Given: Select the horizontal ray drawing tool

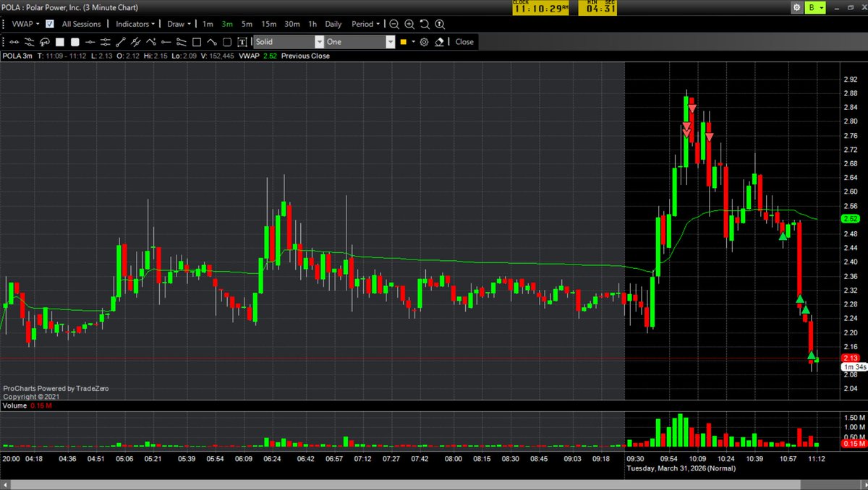Looking at the screenshot, I should pyautogui.click(x=166, y=42).
